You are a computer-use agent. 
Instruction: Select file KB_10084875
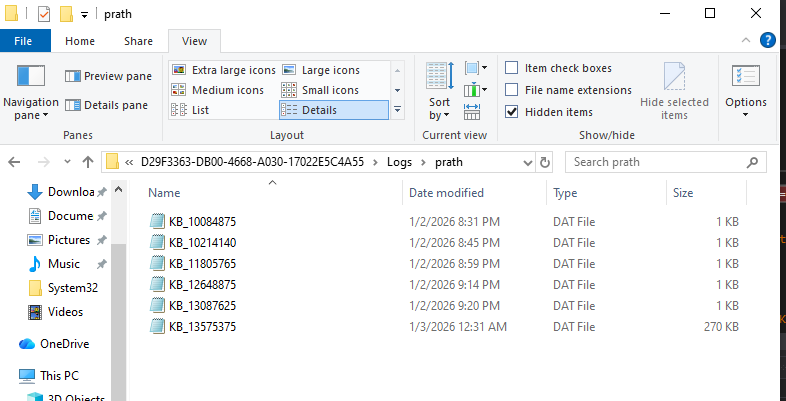202,222
